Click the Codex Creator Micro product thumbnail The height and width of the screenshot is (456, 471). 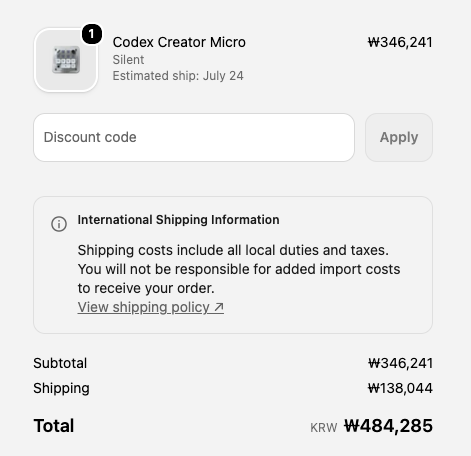[66, 60]
